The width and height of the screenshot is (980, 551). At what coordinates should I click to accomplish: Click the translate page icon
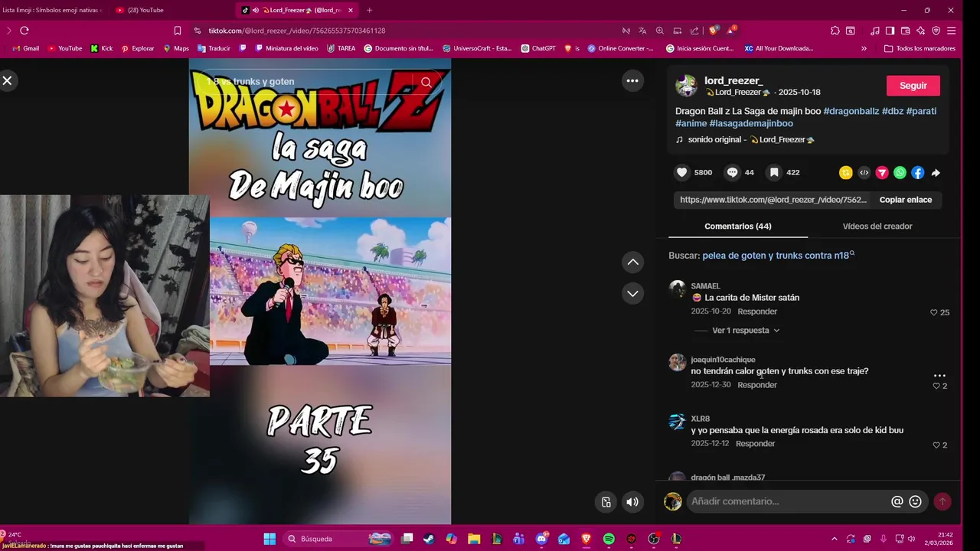click(642, 31)
